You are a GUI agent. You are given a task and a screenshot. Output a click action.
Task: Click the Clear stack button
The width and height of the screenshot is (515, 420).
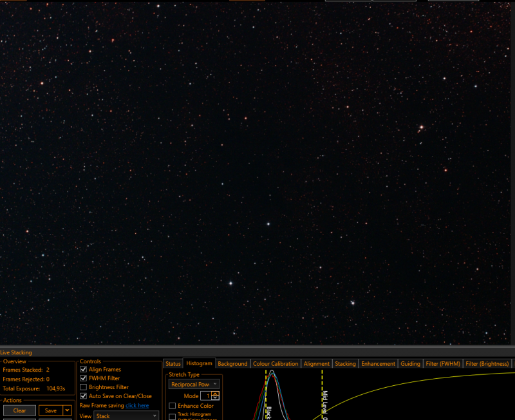(x=20, y=410)
